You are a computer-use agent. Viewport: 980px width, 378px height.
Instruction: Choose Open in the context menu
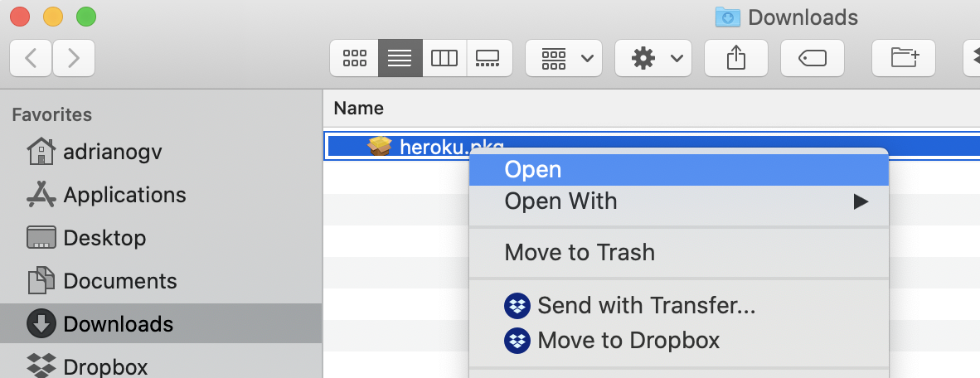tap(678, 170)
